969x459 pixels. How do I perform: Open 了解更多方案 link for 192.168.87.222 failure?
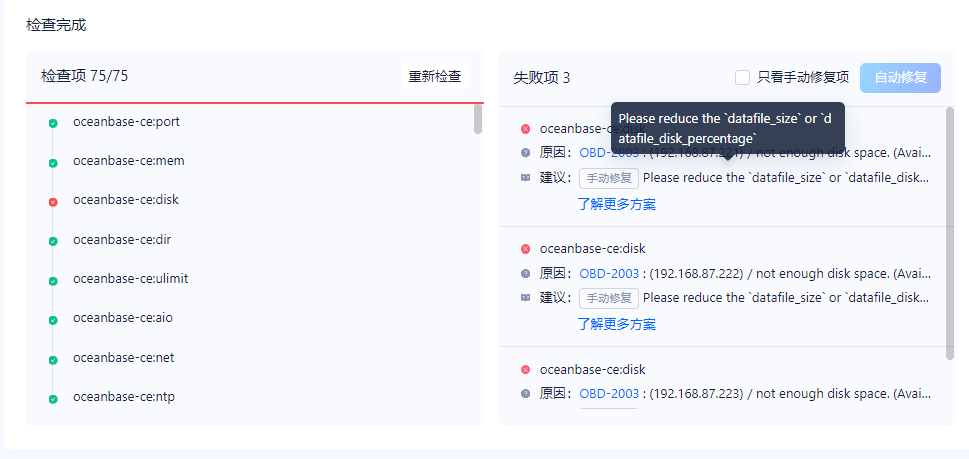pyautogui.click(x=617, y=324)
